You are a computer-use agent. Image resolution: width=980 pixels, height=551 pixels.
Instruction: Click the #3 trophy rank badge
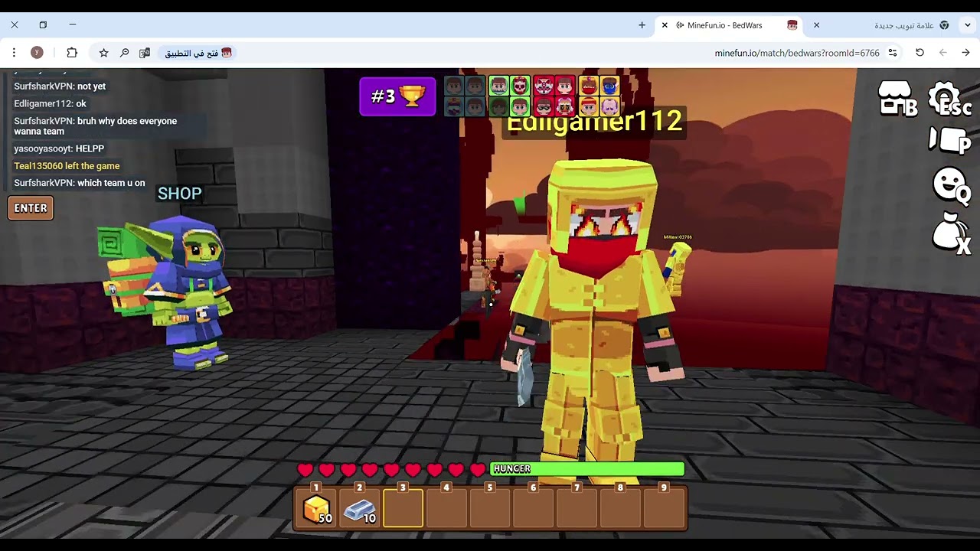(x=397, y=96)
